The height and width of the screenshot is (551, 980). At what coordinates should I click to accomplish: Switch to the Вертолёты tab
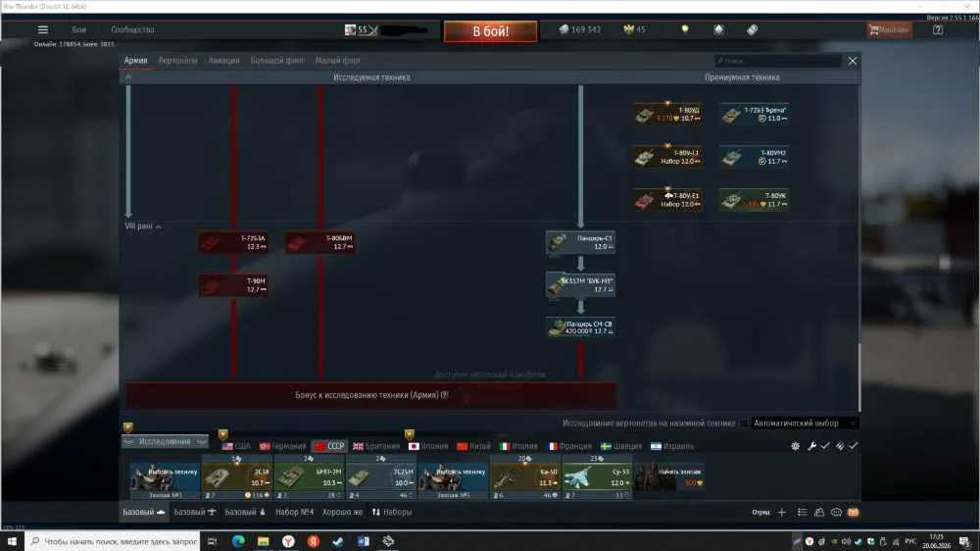click(x=177, y=61)
